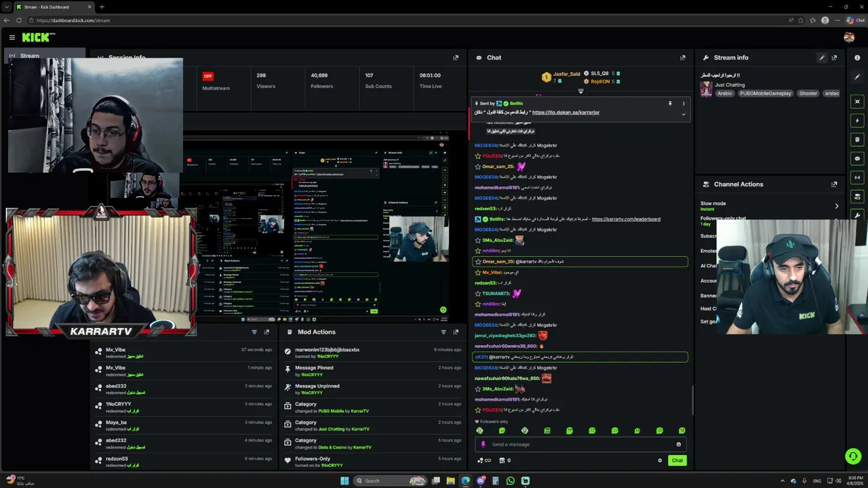
Task: Click the 107 Sub Counts stat
Action: (378, 81)
